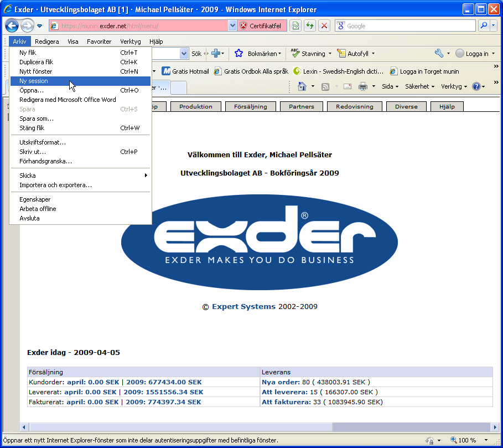Select Förhandsgranska... menu entry
Image resolution: width=503 pixels, height=448 pixels.
(81, 161)
